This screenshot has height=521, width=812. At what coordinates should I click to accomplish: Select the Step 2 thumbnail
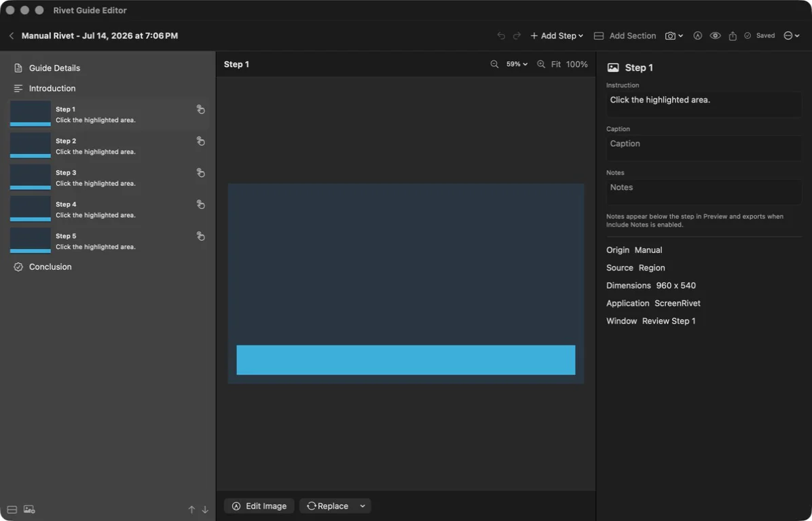coord(31,145)
